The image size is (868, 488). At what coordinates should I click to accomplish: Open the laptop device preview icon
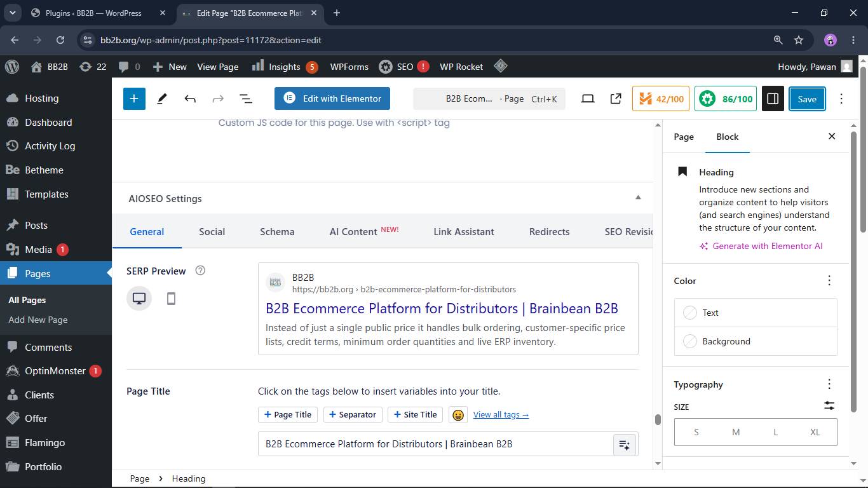click(x=588, y=98)
